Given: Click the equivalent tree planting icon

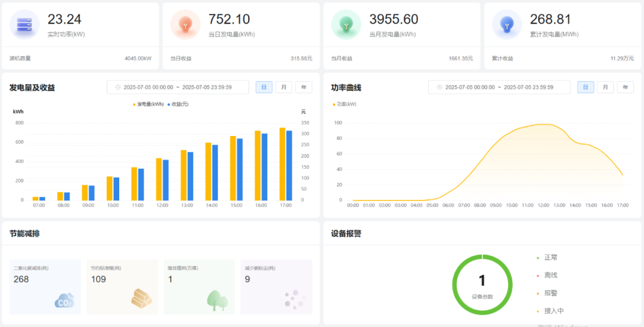Looking at the screenshot, I should (x=217, y=300).
